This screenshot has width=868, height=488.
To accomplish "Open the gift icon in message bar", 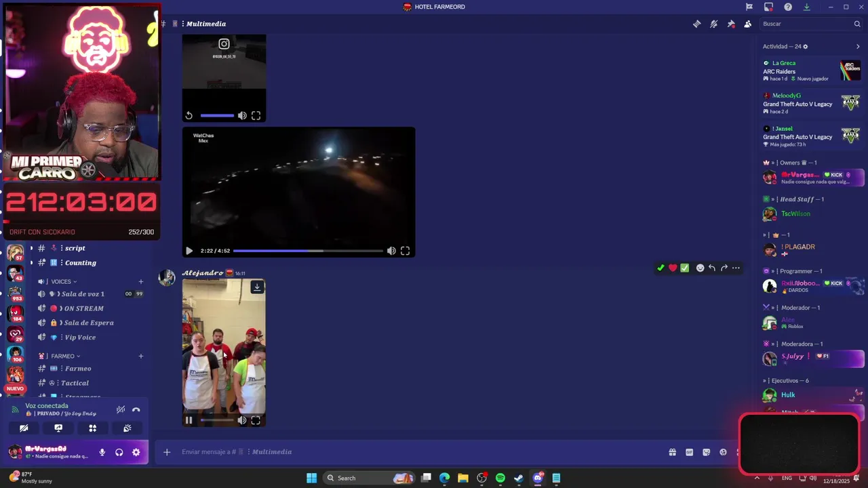I will coord(672,452).
